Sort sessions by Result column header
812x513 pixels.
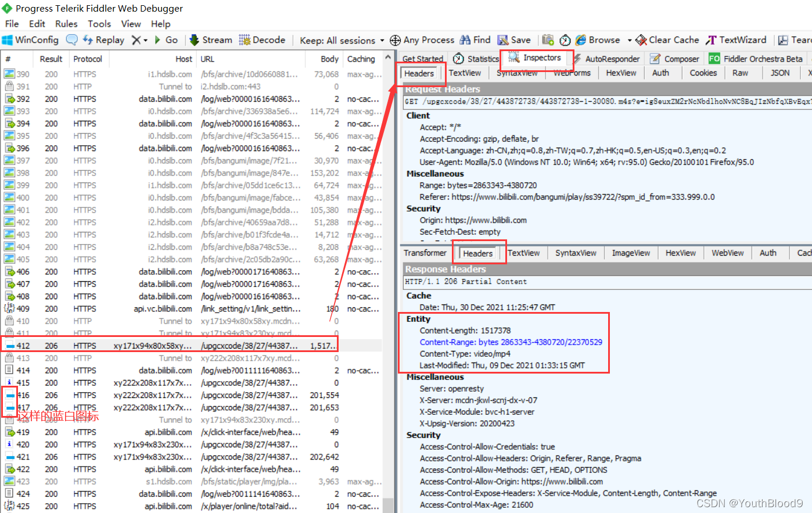click(51, 59)
